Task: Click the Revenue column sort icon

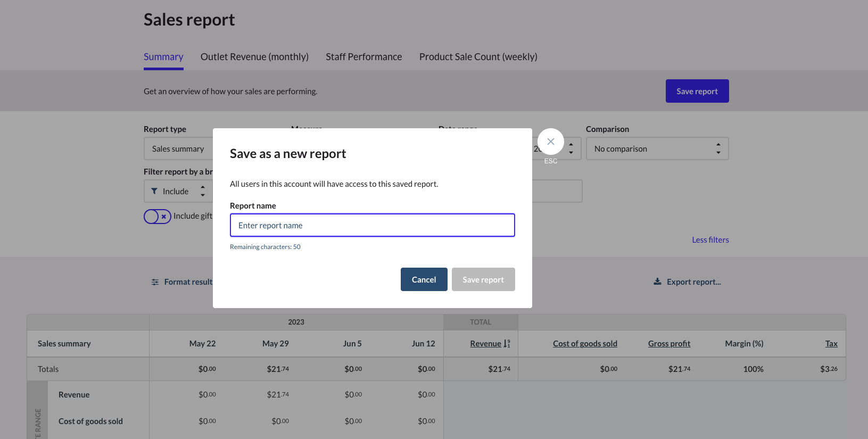Action: point(507,344)
